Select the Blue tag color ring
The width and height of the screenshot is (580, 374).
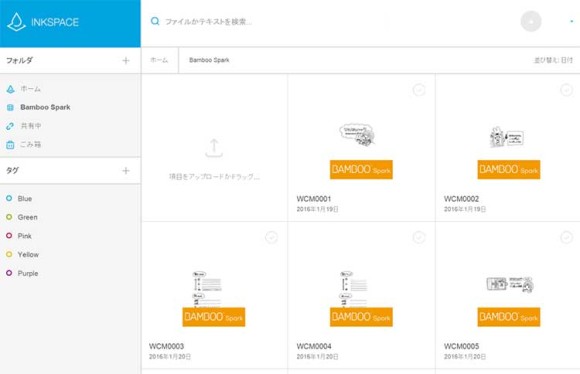[9, 198]
